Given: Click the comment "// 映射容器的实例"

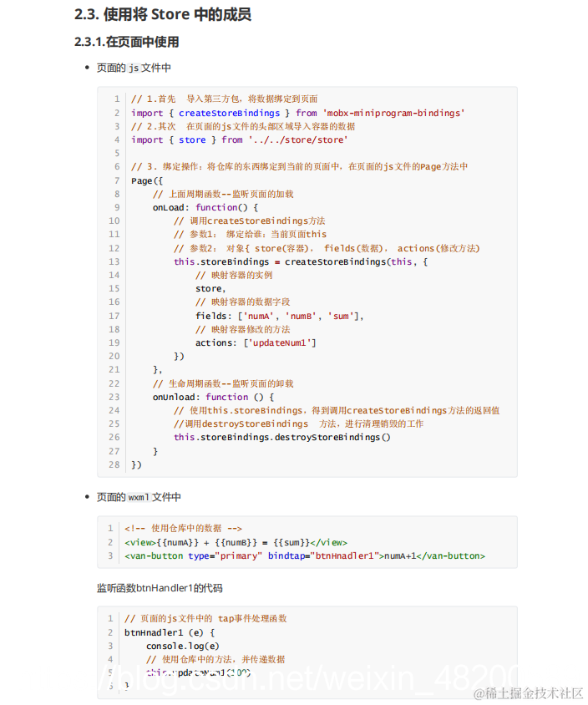Looking at the screenshot, I should coord(234,275).
